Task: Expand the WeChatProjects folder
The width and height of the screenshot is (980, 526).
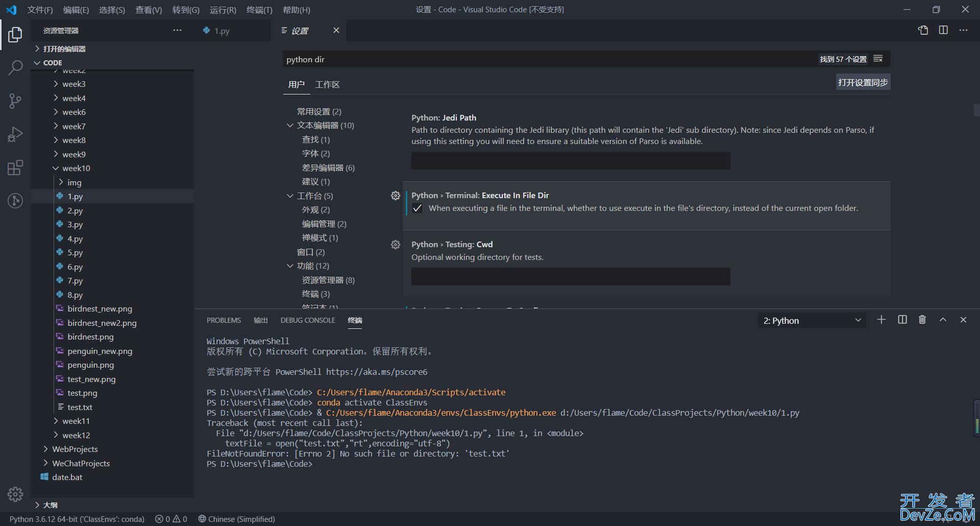Action: tap(81, 464)
